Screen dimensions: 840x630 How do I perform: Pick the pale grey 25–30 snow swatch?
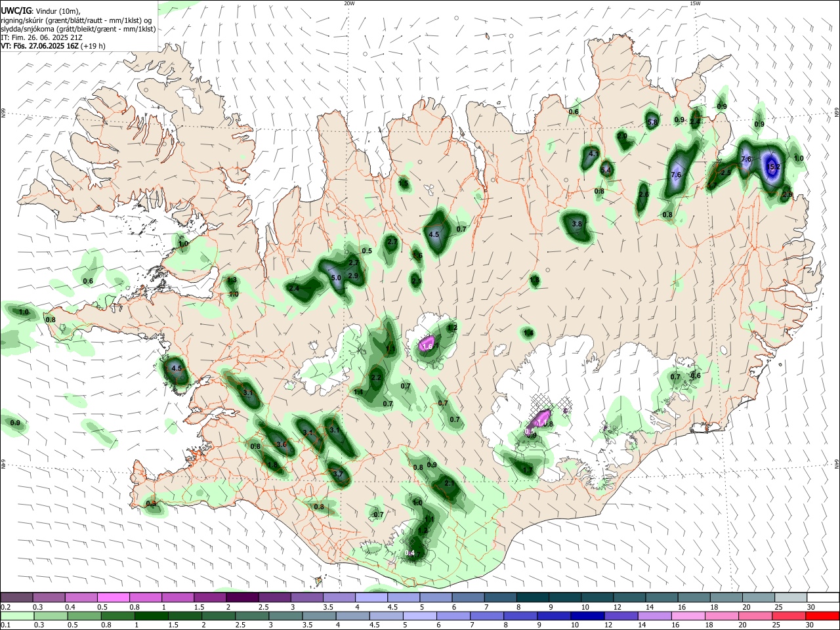pos(790,597)
